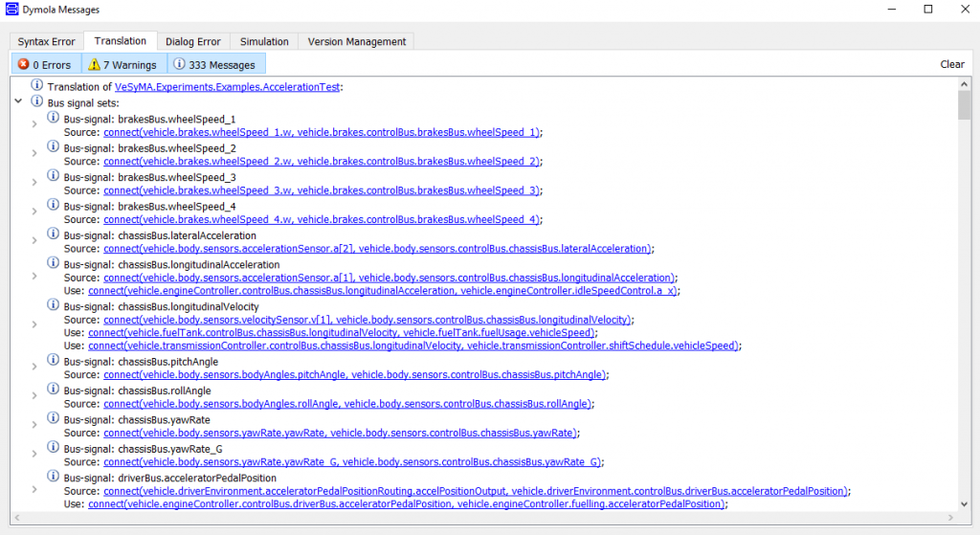The width and height of the screenshot is (980, 535).
Task: Expand the brakesBus.wheelSpeed_1 entry
Action: click(x=34, y=124)
